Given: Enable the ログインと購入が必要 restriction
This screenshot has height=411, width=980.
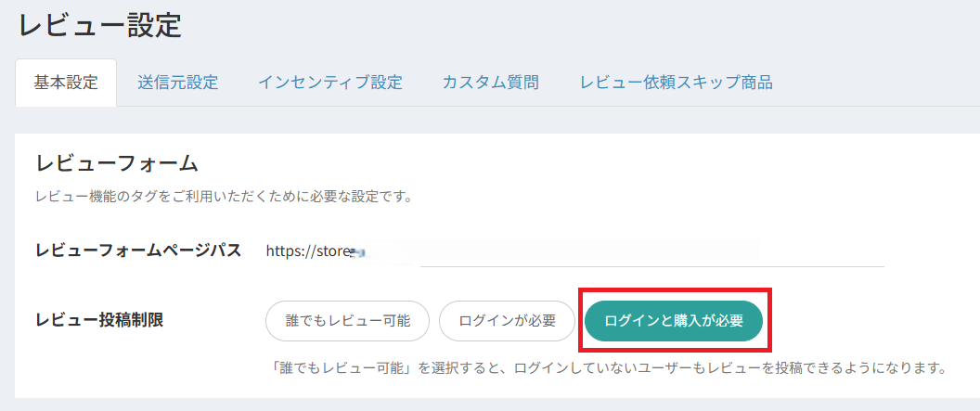Looking at the screenshot, I should pos(674,321).
